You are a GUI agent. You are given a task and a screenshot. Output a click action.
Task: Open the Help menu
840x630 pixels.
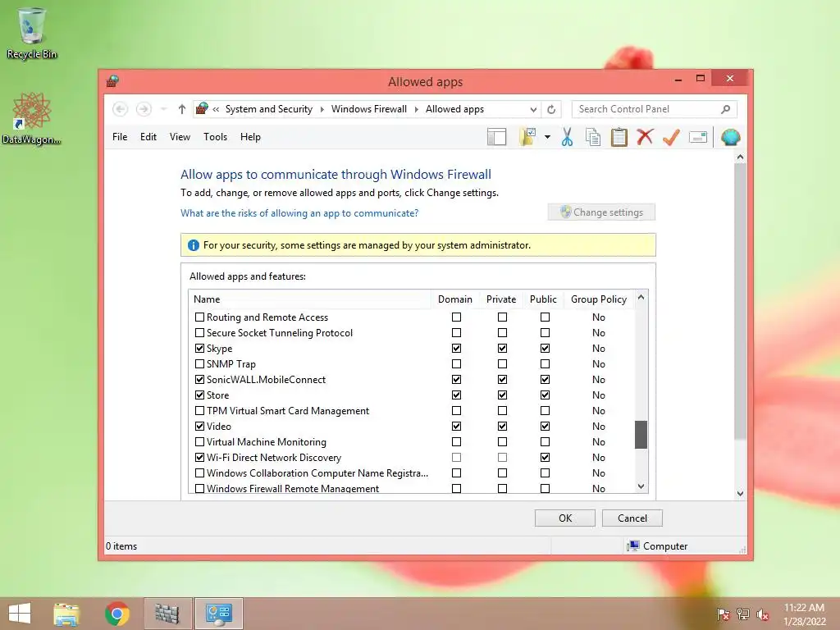[250, 137]
